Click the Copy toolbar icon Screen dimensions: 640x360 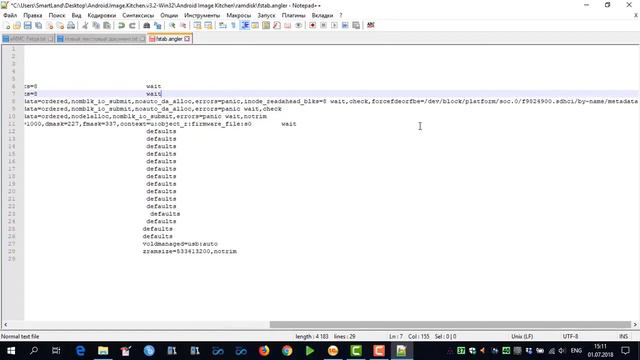[x=96, y=25]
